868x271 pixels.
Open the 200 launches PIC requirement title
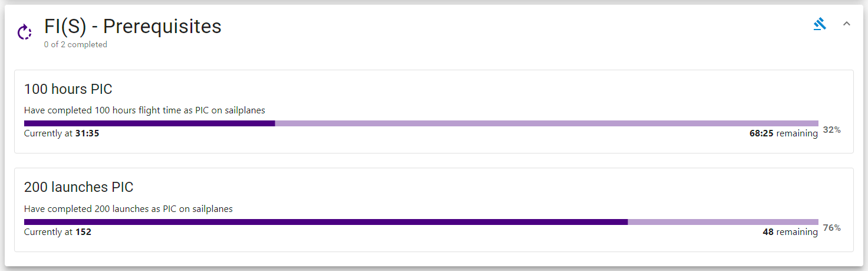pos(78,187)
